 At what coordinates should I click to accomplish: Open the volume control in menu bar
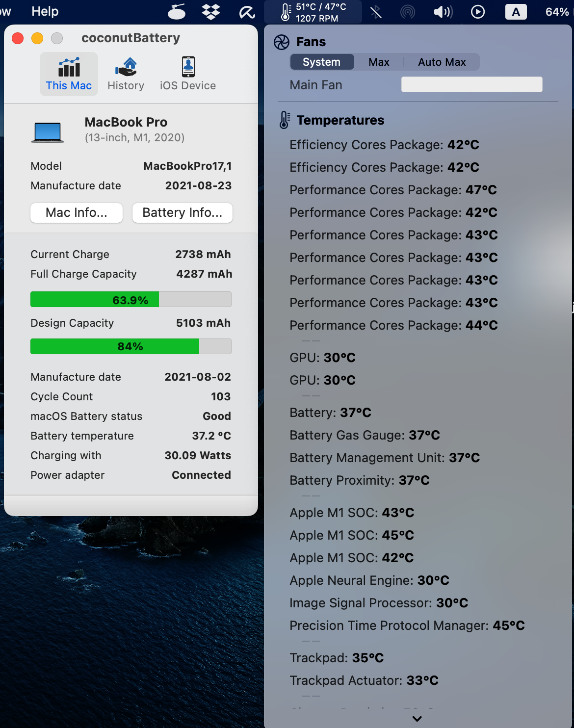coord(443,12)
